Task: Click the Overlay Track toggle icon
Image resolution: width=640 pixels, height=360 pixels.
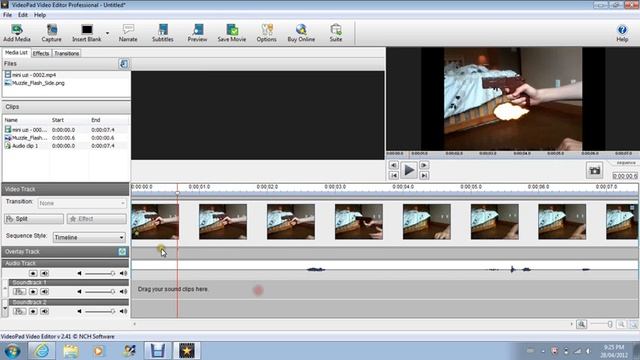Action: click(x=122, y=251)
